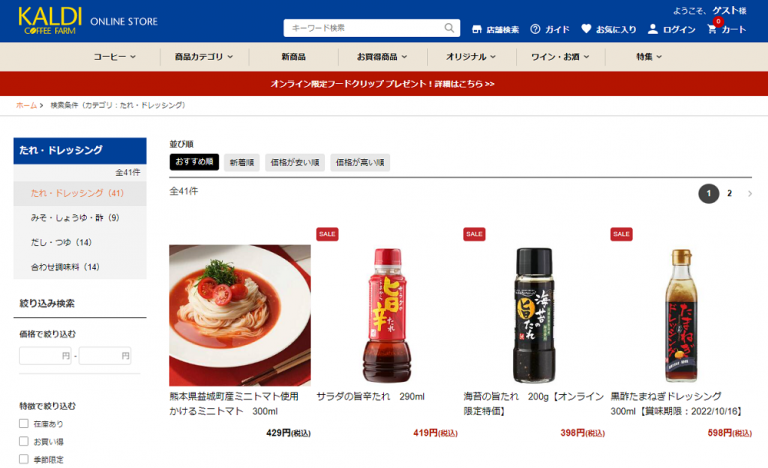Viewport: 768px width, 468px height.
Task: Expand the 商品カテゴリ dropdown
Action: (x=204, y=57)
